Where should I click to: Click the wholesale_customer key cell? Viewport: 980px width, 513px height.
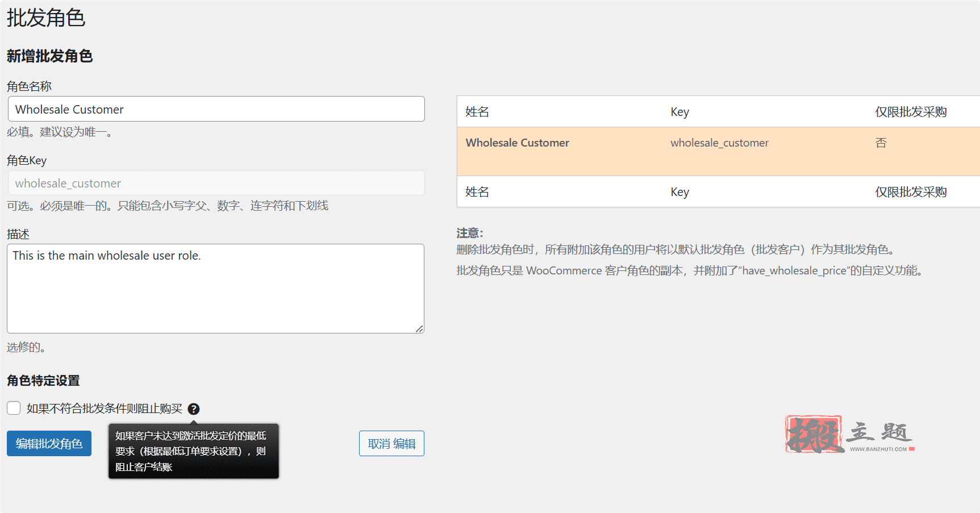pyautogui.click(x=719, y=143)
